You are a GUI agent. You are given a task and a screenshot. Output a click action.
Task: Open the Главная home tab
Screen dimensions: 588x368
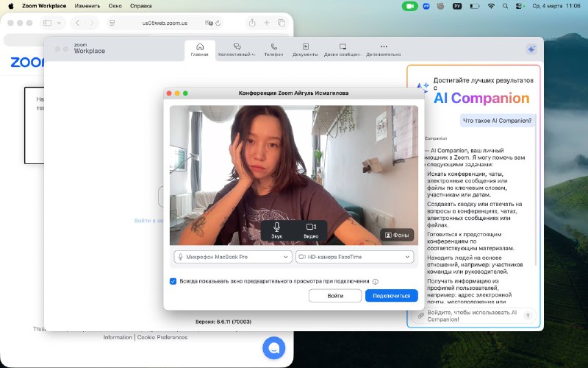click(x=199, y=49)
